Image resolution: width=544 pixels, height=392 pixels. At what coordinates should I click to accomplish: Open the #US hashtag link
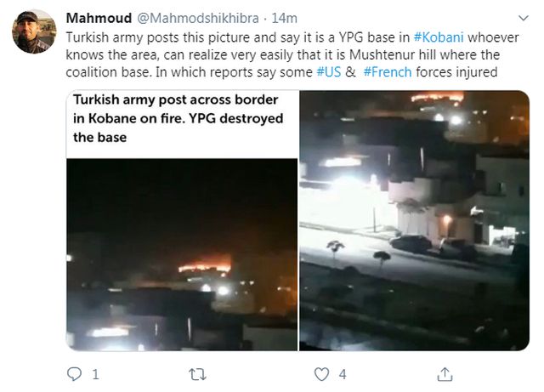(x=329, y=72)
